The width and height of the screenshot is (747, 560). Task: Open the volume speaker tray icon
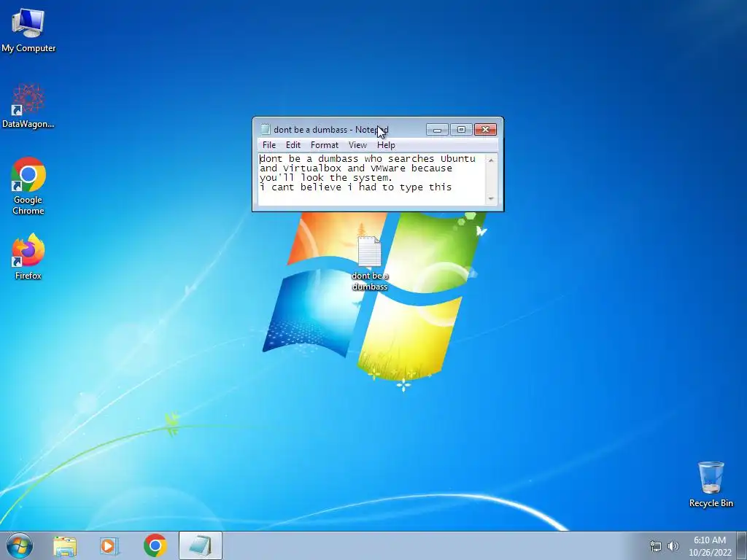(673, 546)
